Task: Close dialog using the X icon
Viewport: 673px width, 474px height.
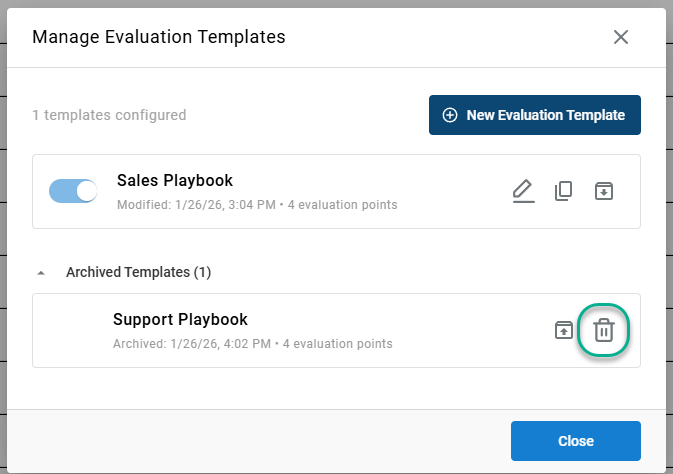Action: (621, 37)
